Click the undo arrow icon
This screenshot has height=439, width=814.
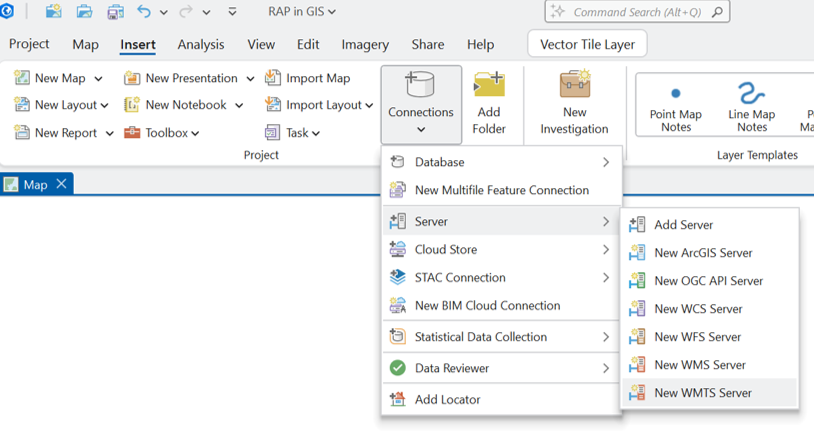click(x=144, y=12)
